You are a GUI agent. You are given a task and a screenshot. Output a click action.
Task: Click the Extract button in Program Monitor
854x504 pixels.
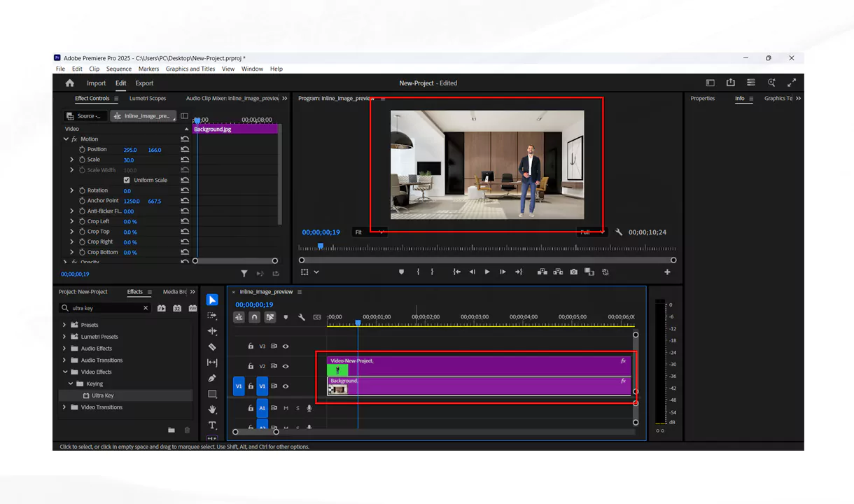click(x=558, y=272)
